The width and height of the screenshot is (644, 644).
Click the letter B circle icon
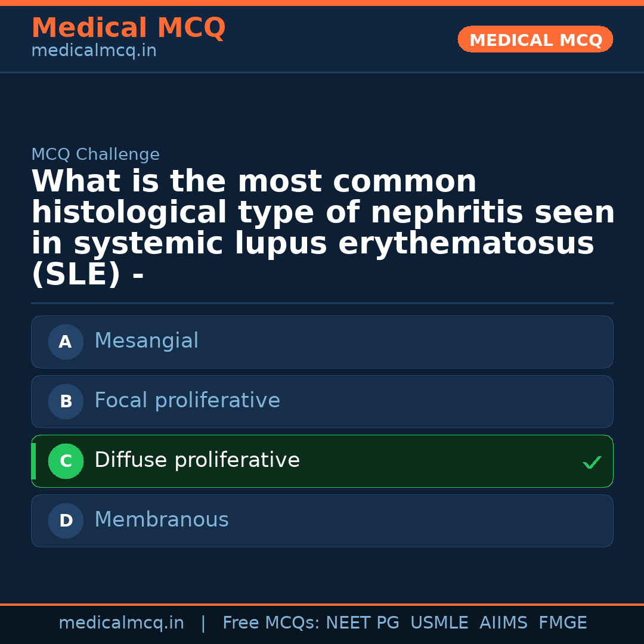tap(66, 402)
